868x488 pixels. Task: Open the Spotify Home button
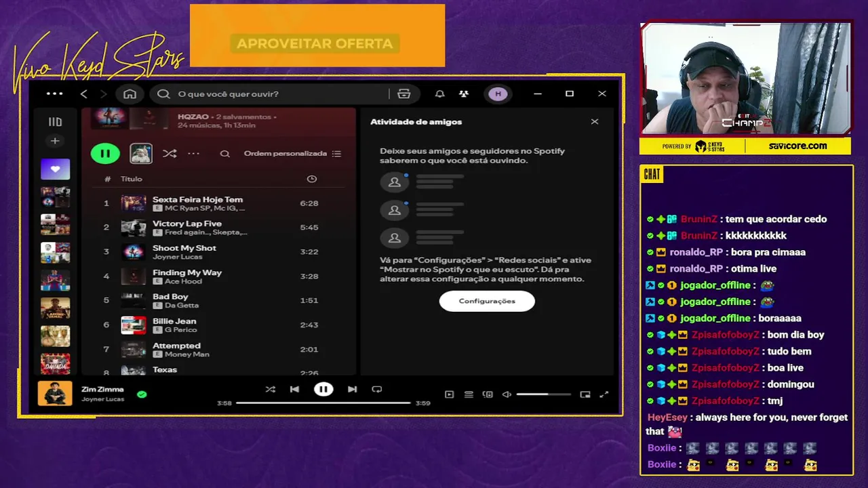pos(130,94)
